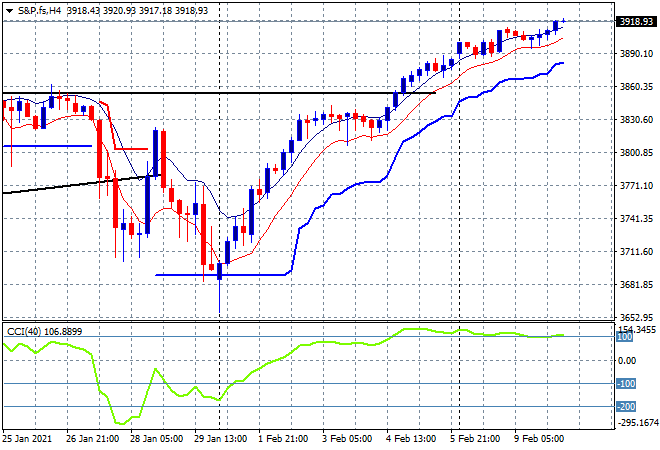Select the 3711.60 price axis label
Viewport: 660px width, 450px height.
[x=636, y=251]
